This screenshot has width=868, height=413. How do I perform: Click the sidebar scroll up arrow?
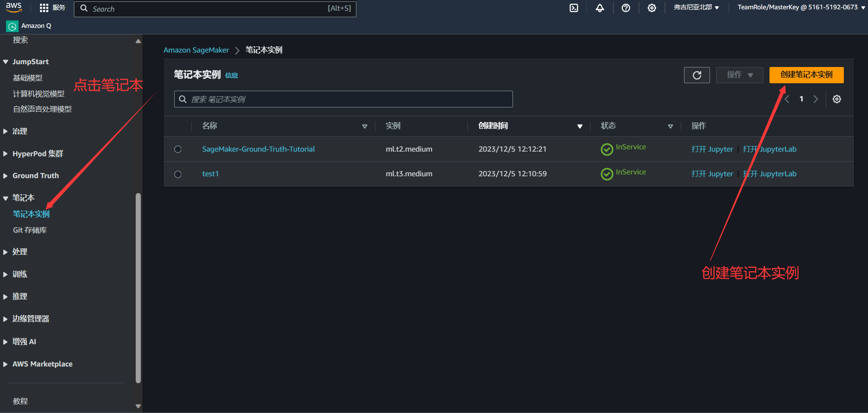[x=138, y=41]
